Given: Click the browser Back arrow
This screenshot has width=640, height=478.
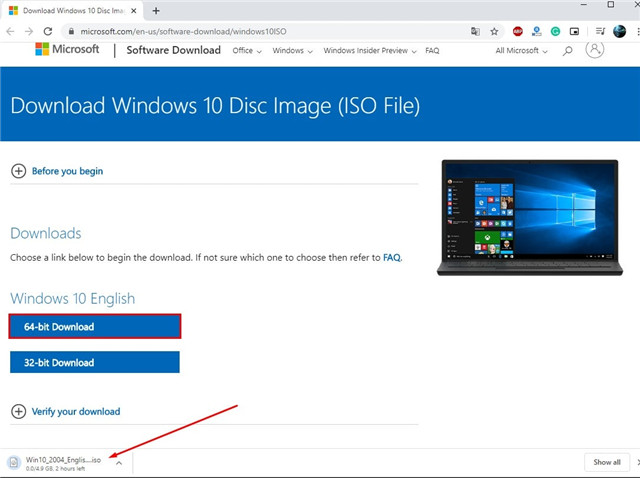Looking at the screenshot, I should coord(11,31).
